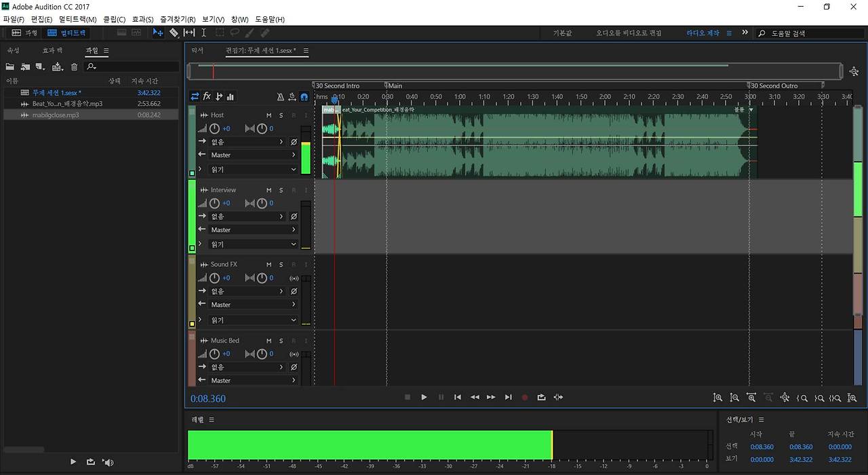Move playhead to previous marker

point(458,397)
